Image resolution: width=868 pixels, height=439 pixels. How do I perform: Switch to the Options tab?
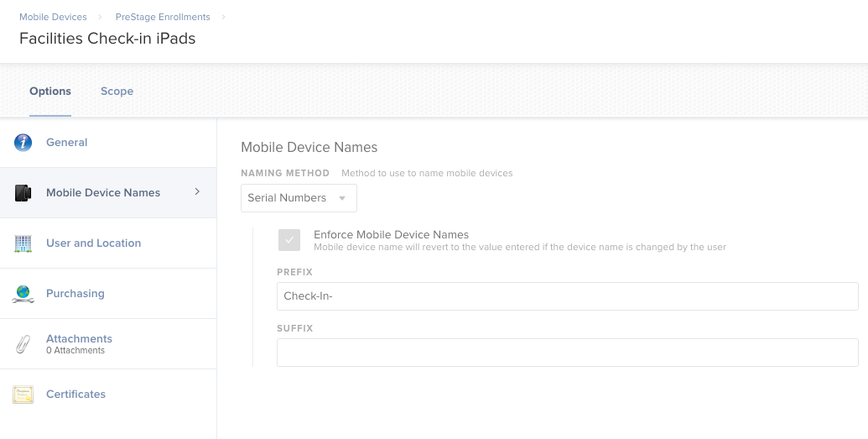pyautogui.click(x=50, y=91)
